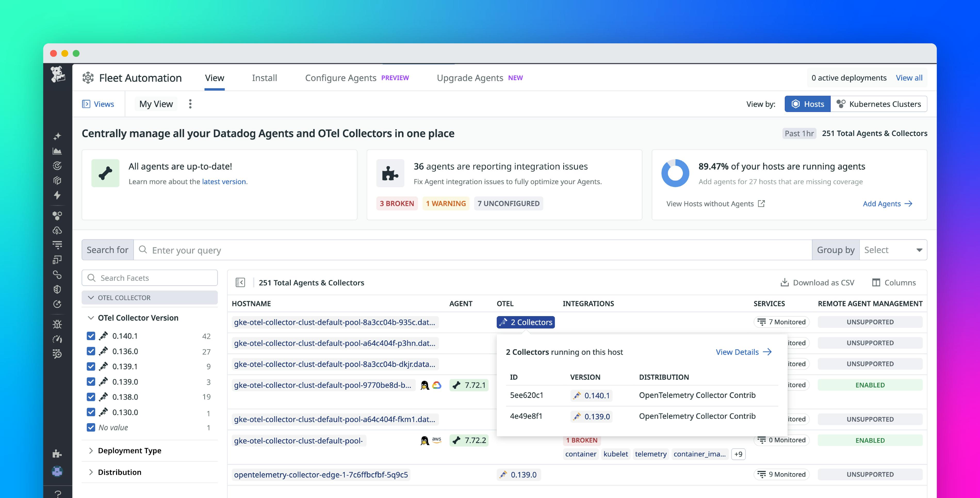Viewport: 980px width, 498px height.
Task: Open the Infrastructure layers icon in sidebar
Action: pos(57,180)
